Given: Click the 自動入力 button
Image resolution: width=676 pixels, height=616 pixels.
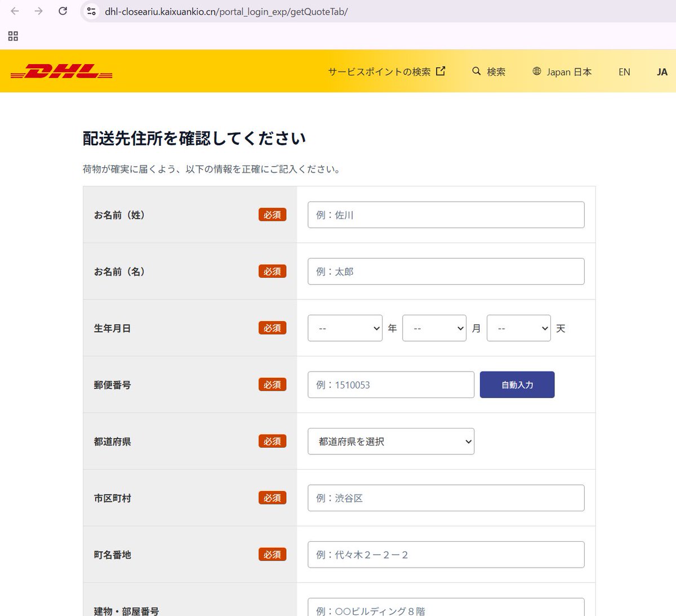Looking at the screenshot, I should [x=517, y=385].
